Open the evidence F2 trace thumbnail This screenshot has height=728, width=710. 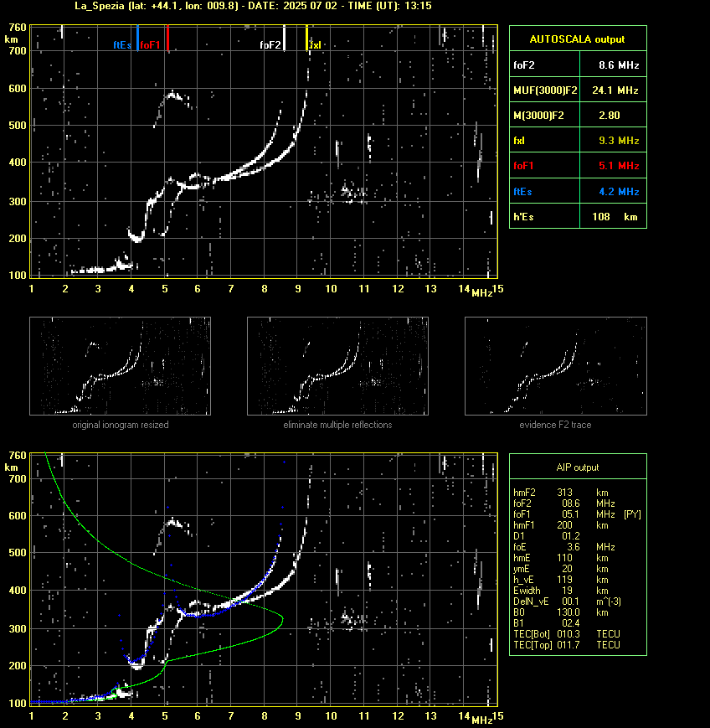point(555,366)
